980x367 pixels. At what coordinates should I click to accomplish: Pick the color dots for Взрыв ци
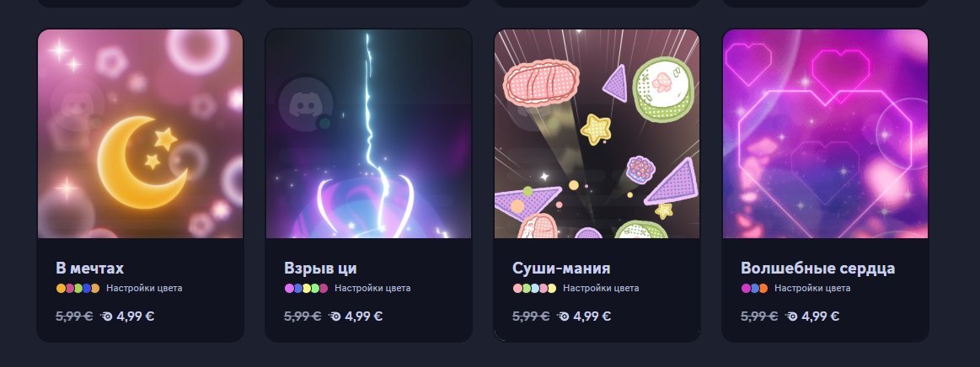(x=306, y=289)
